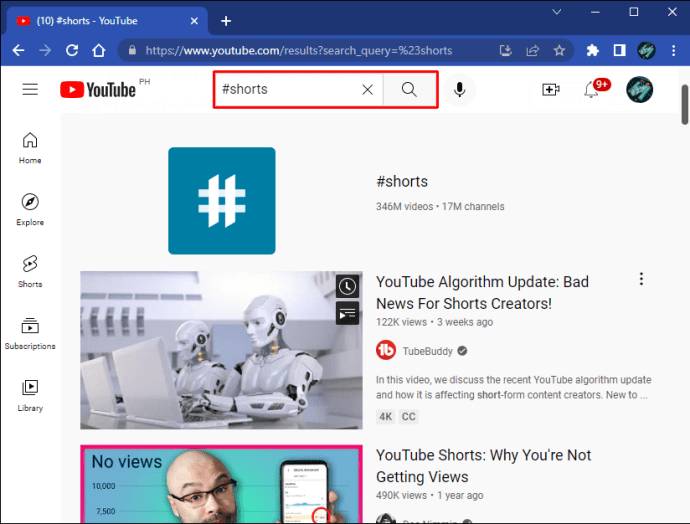Play the robots with laptops video thumbnail
The image size is (690, 524).
coord(221,350)
